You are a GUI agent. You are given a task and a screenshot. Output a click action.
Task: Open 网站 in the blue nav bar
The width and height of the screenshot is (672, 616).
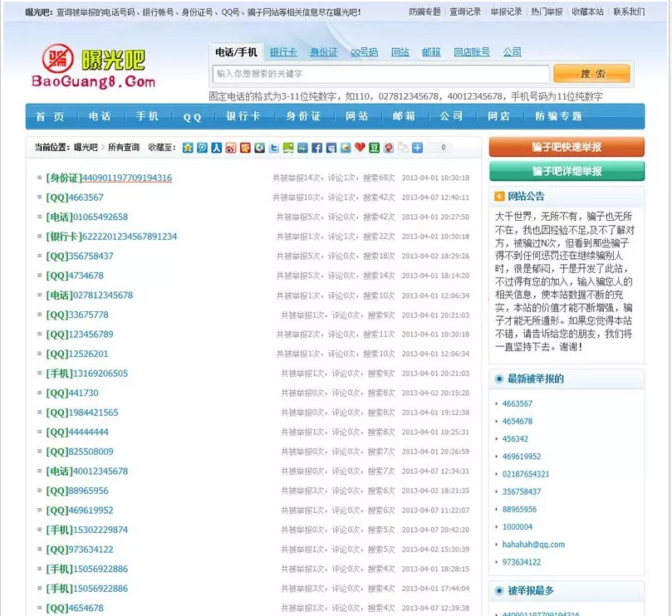coord(357,116)
